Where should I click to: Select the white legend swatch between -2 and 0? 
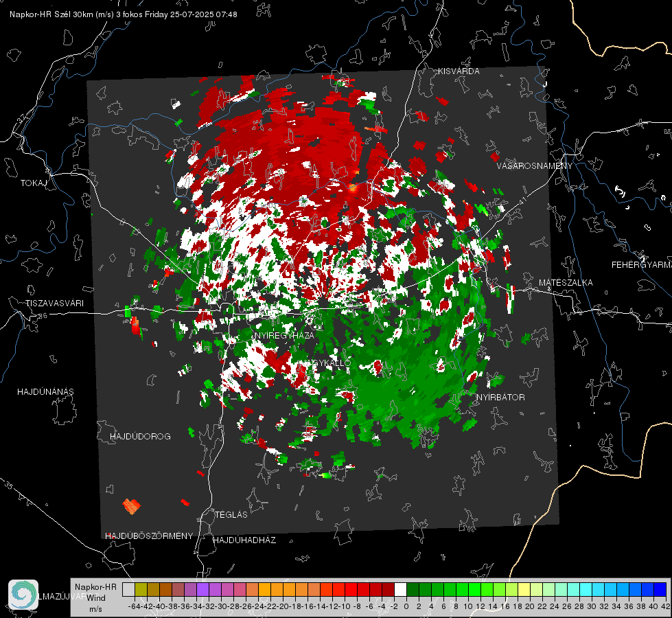click(x=400, y=589)
